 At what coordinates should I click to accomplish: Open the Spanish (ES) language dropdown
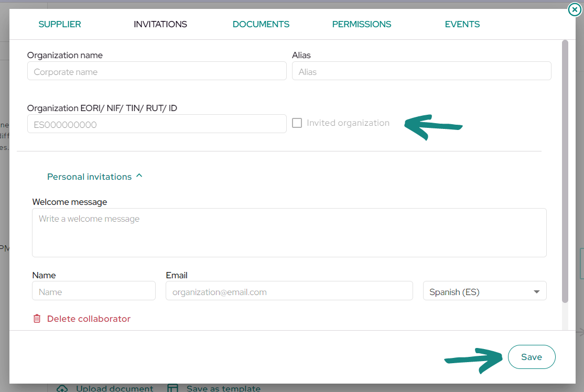[484, 291]
